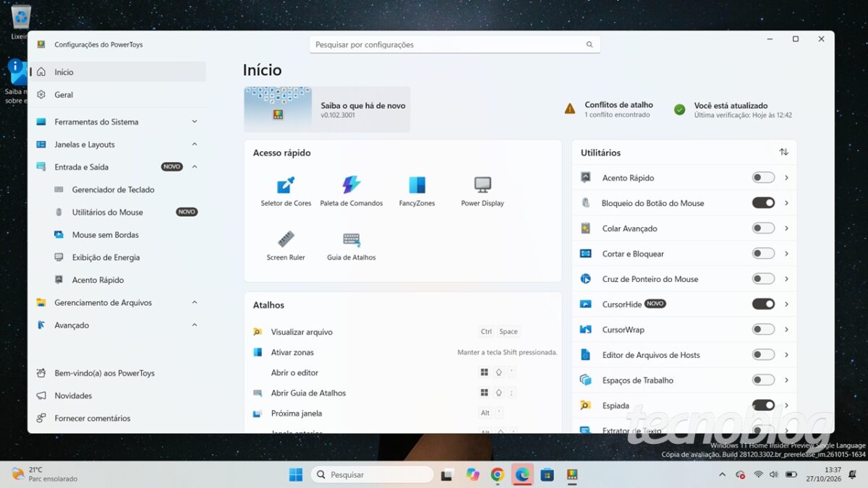Enable Cruz de Ponteiro do Mouse toggle
This screenshot has width=868, height=488.
(x=763, y=279)
